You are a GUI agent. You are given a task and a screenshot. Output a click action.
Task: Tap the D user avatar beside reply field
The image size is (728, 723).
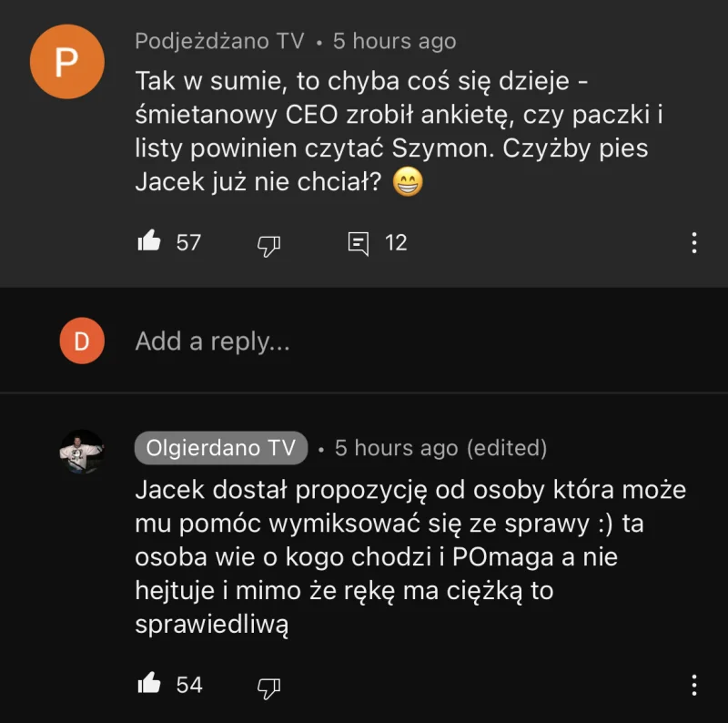[x=82, y=341]
